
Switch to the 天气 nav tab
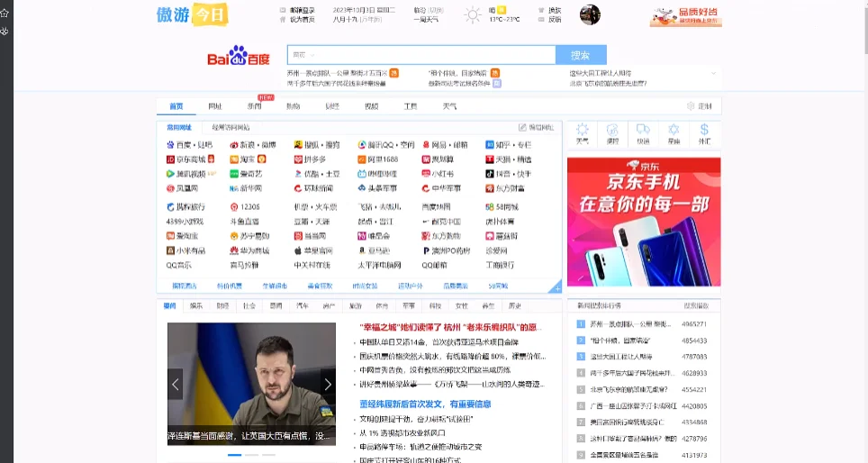(449, 106)
